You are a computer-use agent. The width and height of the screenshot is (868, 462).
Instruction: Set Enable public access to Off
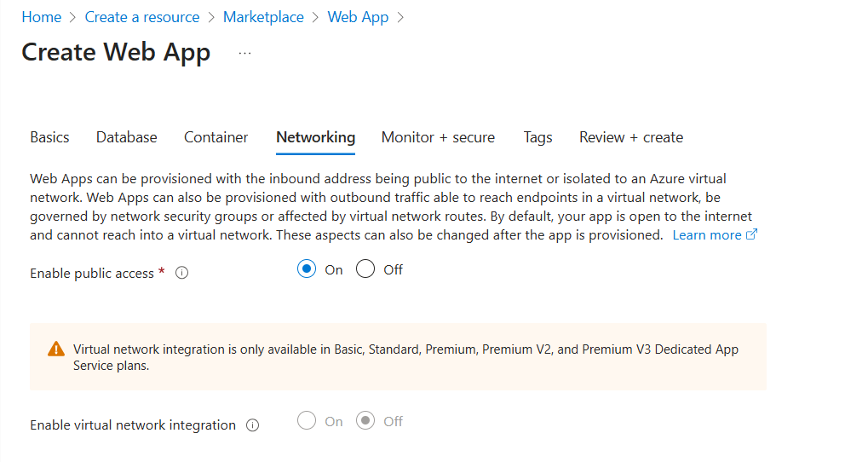coord(365,269)
